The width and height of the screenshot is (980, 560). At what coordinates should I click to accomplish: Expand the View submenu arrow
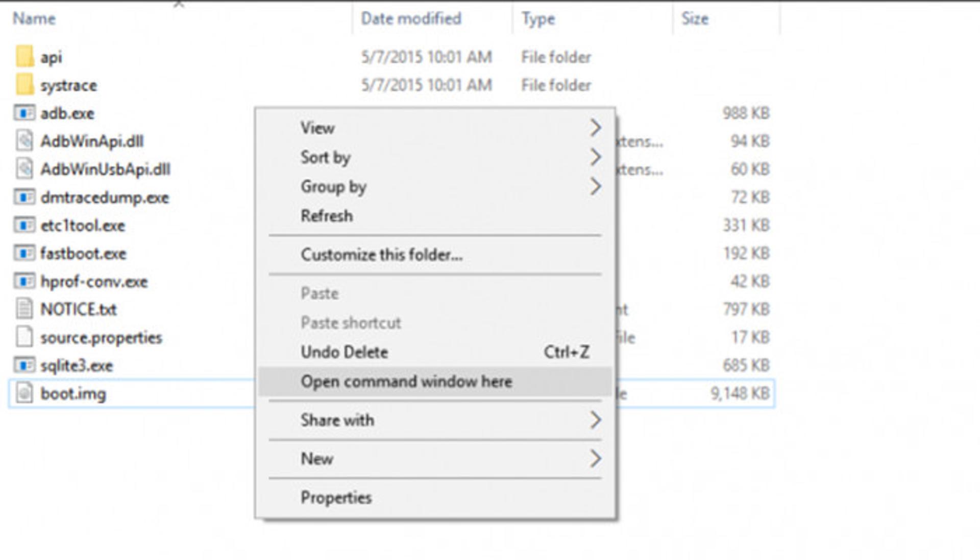[595, 128]
